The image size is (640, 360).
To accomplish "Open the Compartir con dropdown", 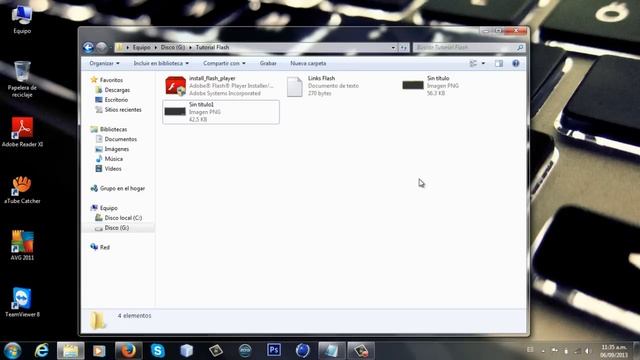I will [x=224, y=63].
